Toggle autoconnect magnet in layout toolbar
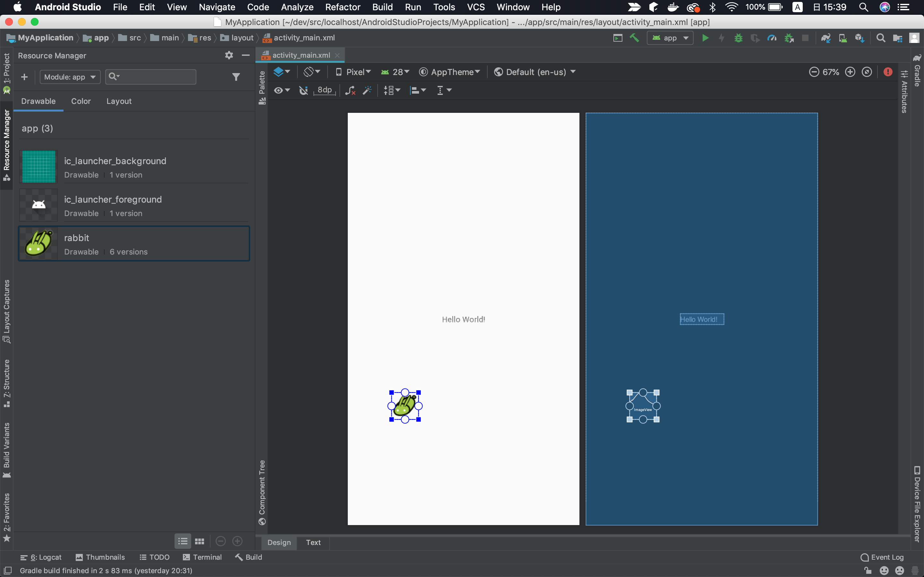The height and width of the screenshot is (577, 924). click(304, 90)
